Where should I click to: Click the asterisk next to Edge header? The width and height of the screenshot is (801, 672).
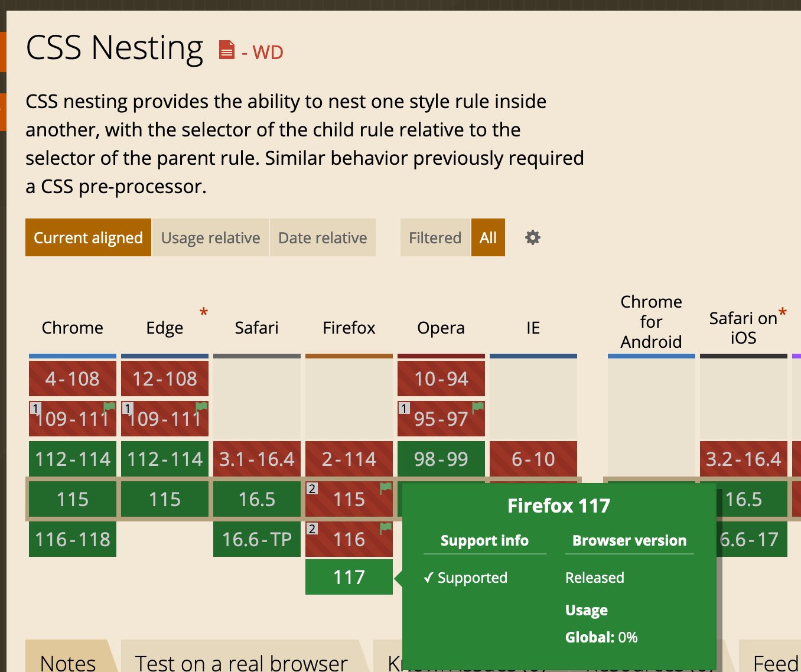point(204,312)
